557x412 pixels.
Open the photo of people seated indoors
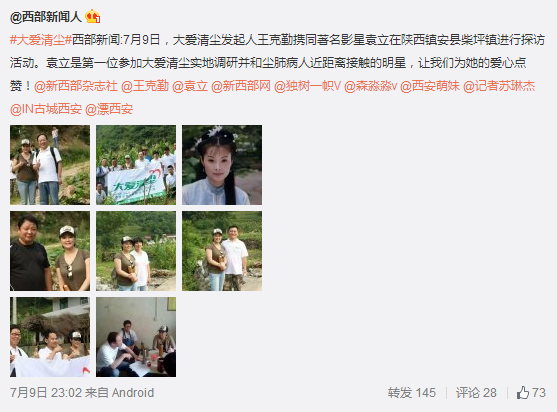[136, 337]
